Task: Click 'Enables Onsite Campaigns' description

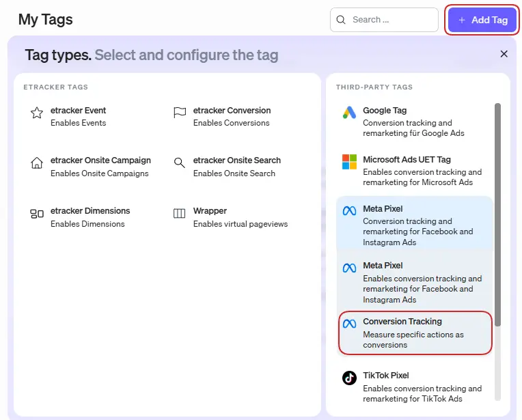Action: point(100,173)
